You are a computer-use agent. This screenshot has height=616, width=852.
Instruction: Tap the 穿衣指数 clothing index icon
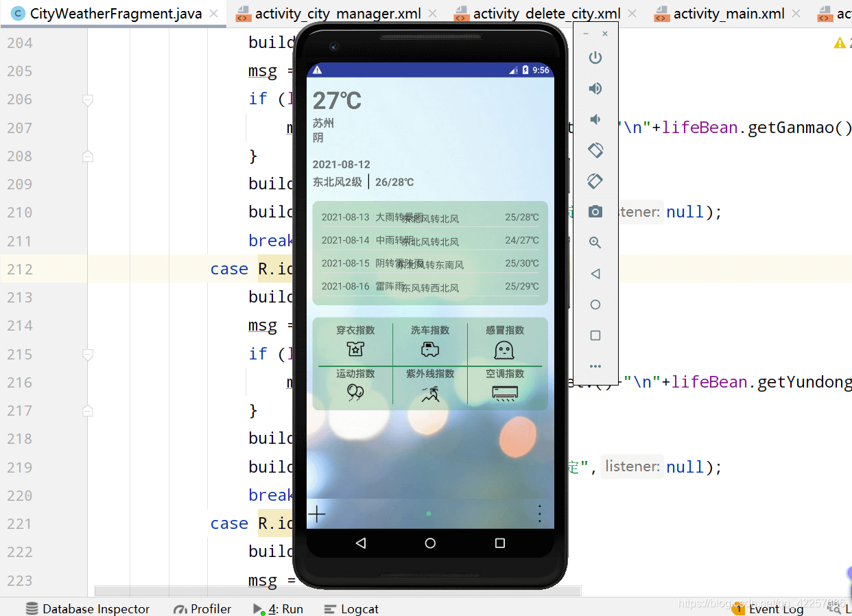355,350
